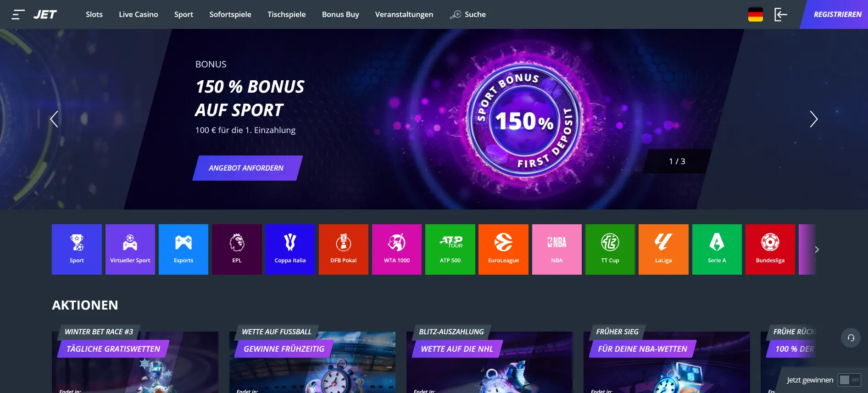The width and height of the screenshot is (868, 393).
Task: Choose the NBA category tile
Action: tap(557, 249)
